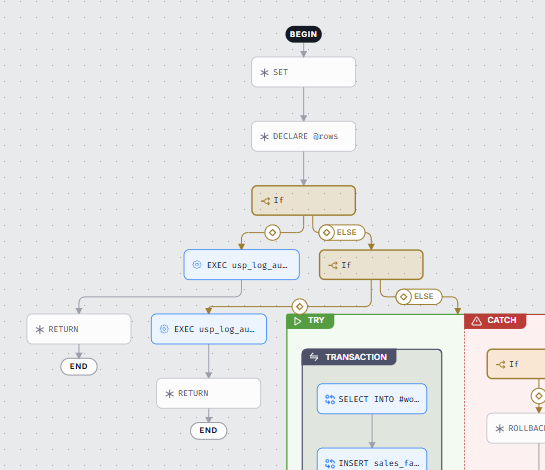545x470 pixels.
Task: Select the top If branch node
Action: coord(303,201)
